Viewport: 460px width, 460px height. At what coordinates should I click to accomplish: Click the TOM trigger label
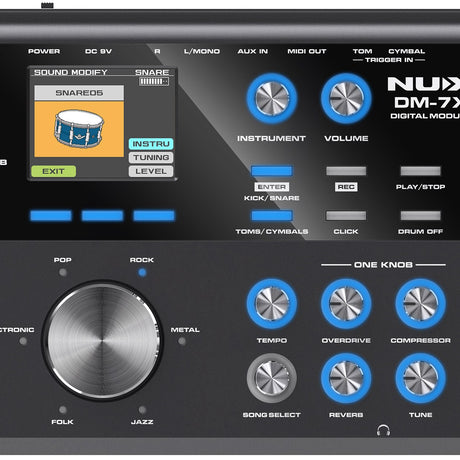363,51
